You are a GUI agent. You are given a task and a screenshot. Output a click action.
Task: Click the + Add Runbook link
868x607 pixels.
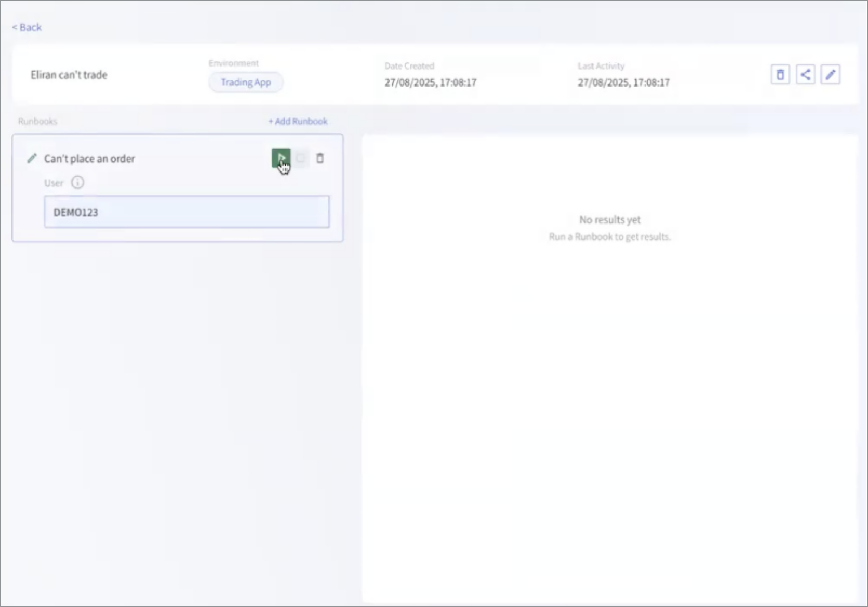(x=298, y=121)
